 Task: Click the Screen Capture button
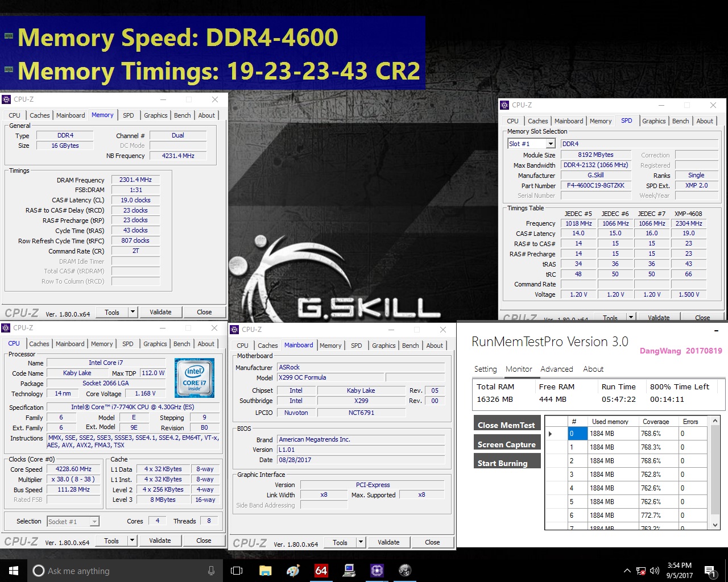(506, 444)
